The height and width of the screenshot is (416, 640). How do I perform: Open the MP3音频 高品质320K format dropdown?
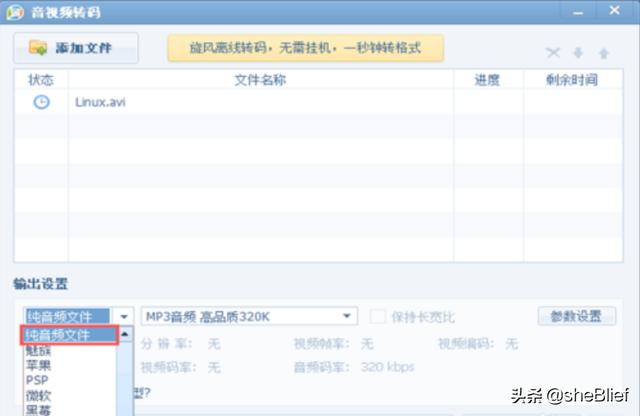click(249, 316)
